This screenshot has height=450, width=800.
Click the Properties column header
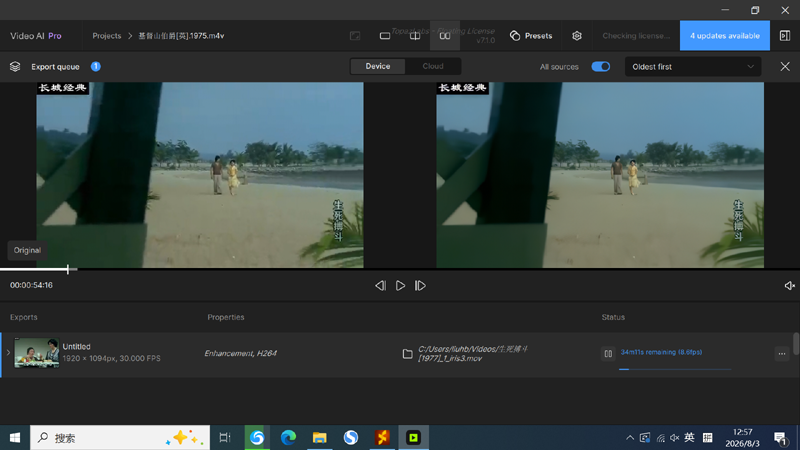pos(226,317)
